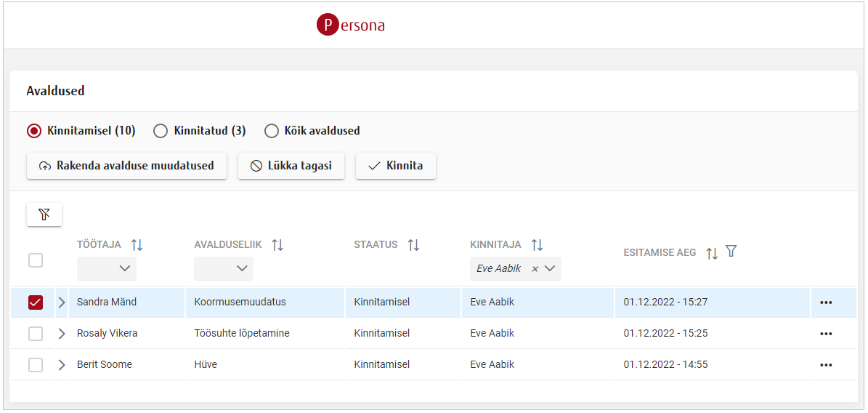Screen dimensions: 868x413
Task: Open Esitamise aeg filter funnel
Action: [731, 252]
